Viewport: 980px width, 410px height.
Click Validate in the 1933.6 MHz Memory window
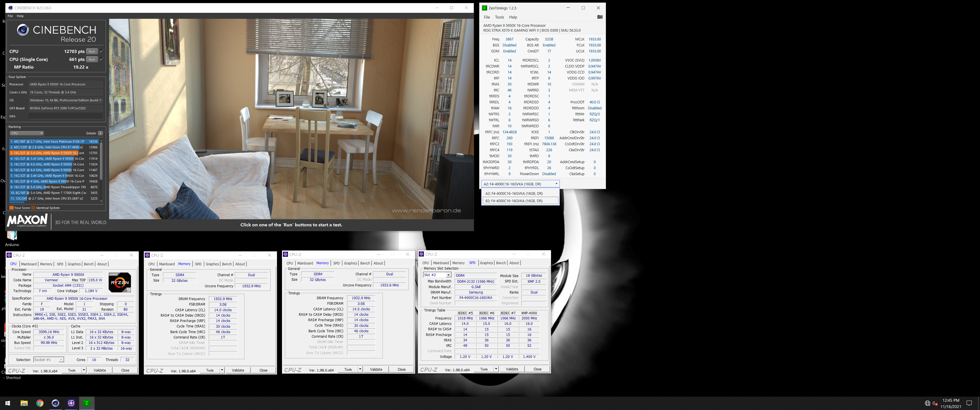coord(376,369)
